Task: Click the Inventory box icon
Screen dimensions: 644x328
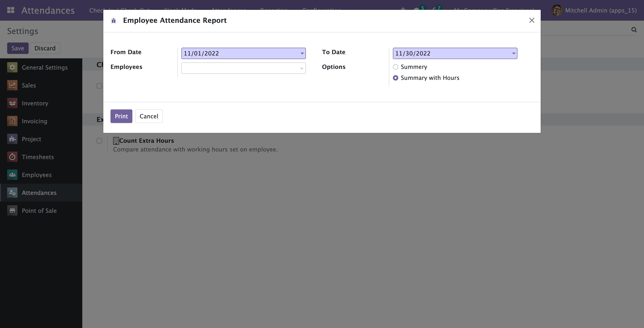Action: (12, 103)
